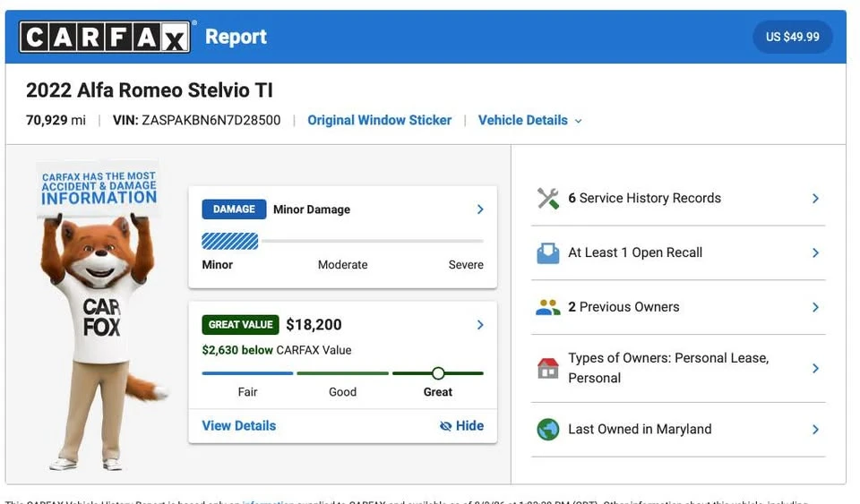This screenshot has width=860, height=504.
Task: Click the 2022 Alfa Romeo Stelvio TI title
Action: (x=150, y=90)
